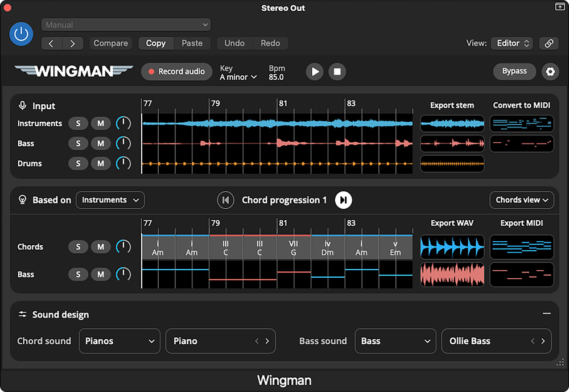Click the link chain icon
This screenshot has width=569, height=392.
click(x=549, y=43)
